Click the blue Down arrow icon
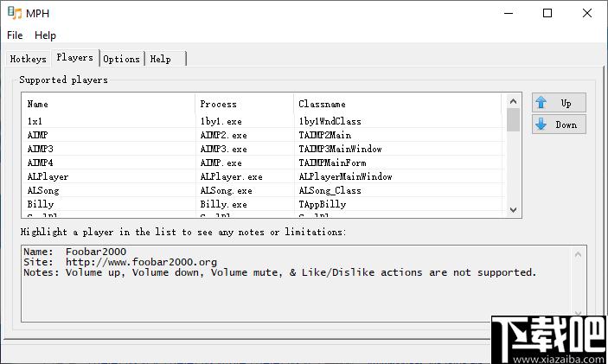This screenshot has width=608, height=364. pos(541,125)
